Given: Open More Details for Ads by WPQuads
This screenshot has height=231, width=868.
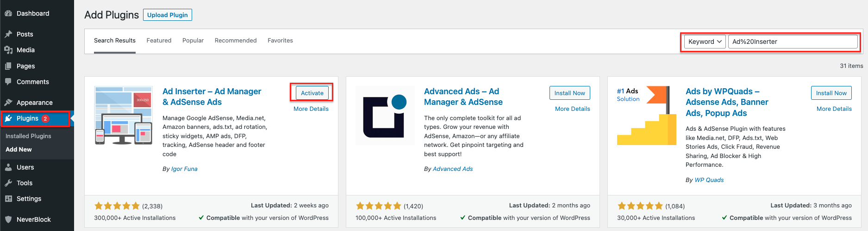Looking at the screenshot, I should [834, 109].
